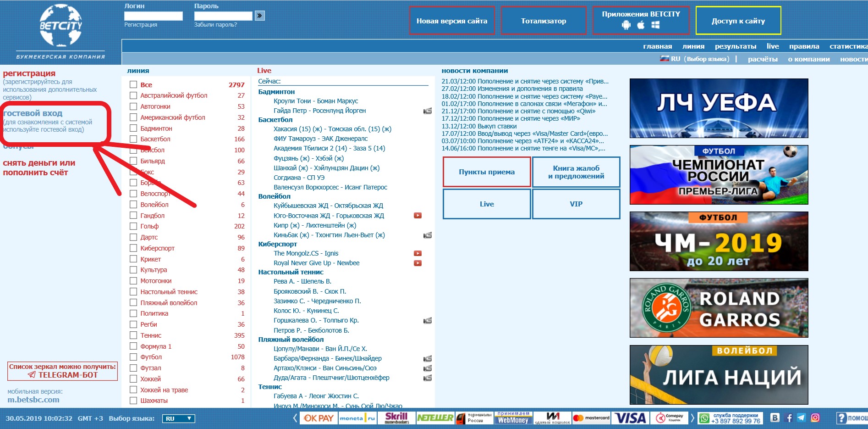868x429 pixels.
Task: Click the Тотализатор button
Action: pos(543,21)
